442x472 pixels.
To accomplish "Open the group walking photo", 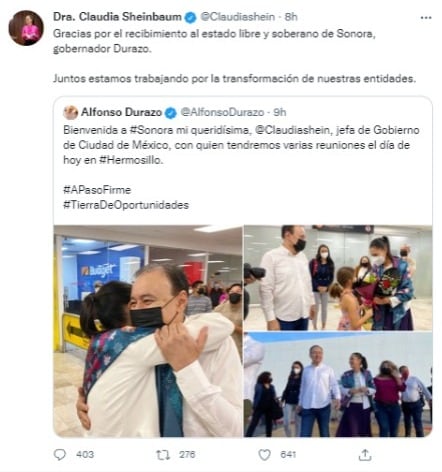I will pos(338,385).
